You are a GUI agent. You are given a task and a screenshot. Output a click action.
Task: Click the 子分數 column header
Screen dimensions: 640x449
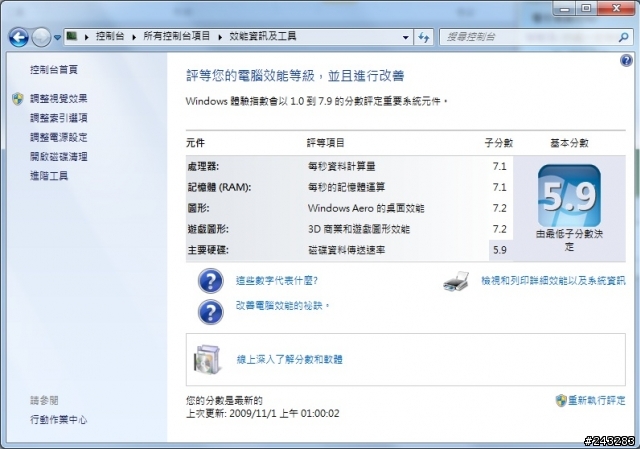pos(498,143)
